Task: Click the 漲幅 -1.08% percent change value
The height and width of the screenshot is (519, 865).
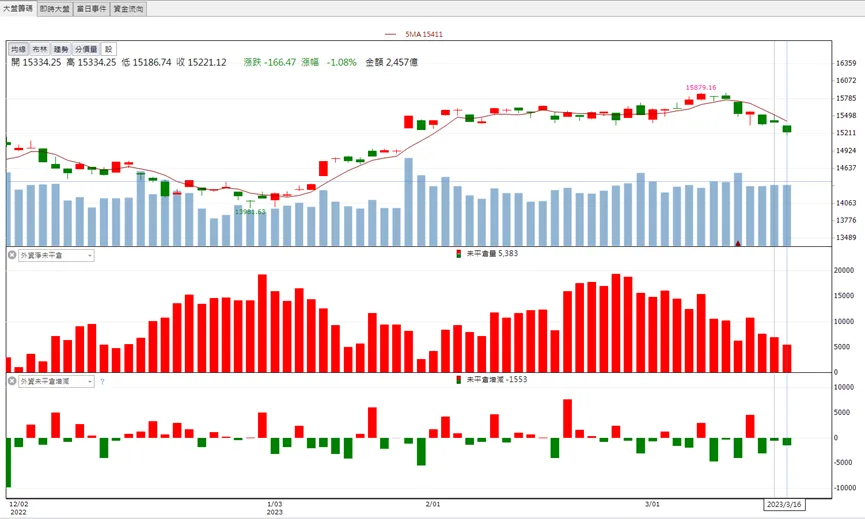Action: (x=329, y=62)
